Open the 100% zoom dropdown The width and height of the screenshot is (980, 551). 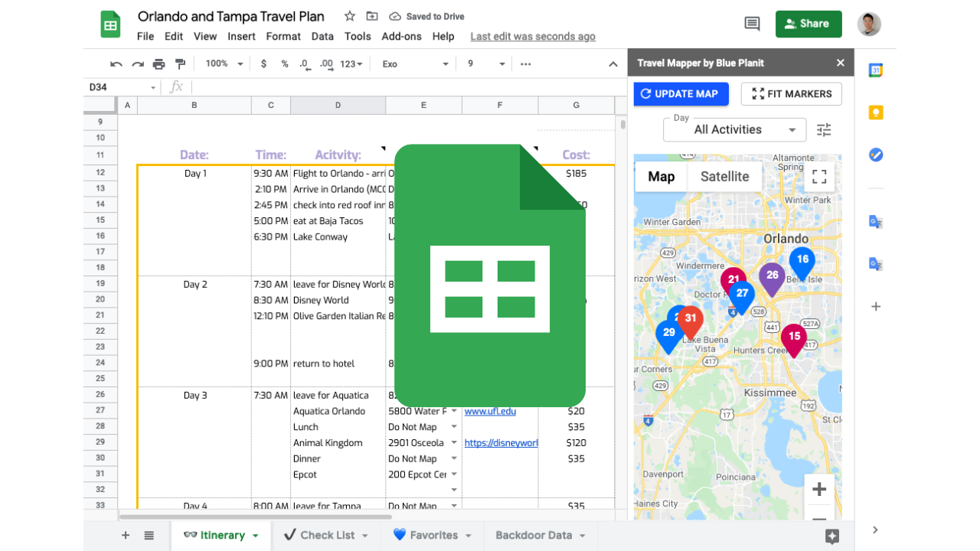point(224,64)
